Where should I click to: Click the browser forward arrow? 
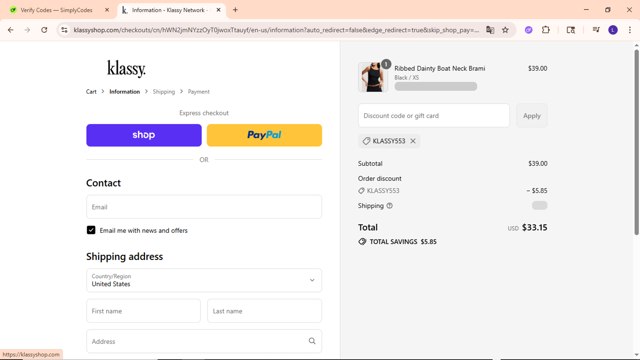point(27,30)
